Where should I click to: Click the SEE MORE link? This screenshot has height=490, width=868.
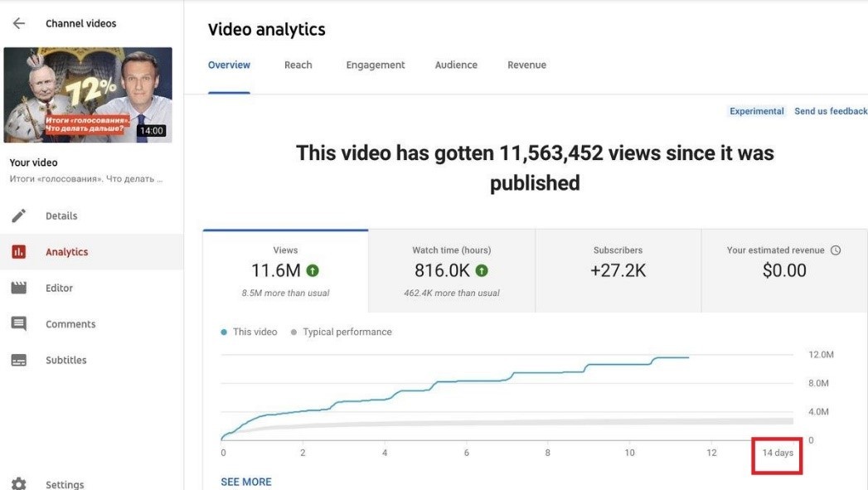(246, 482)
